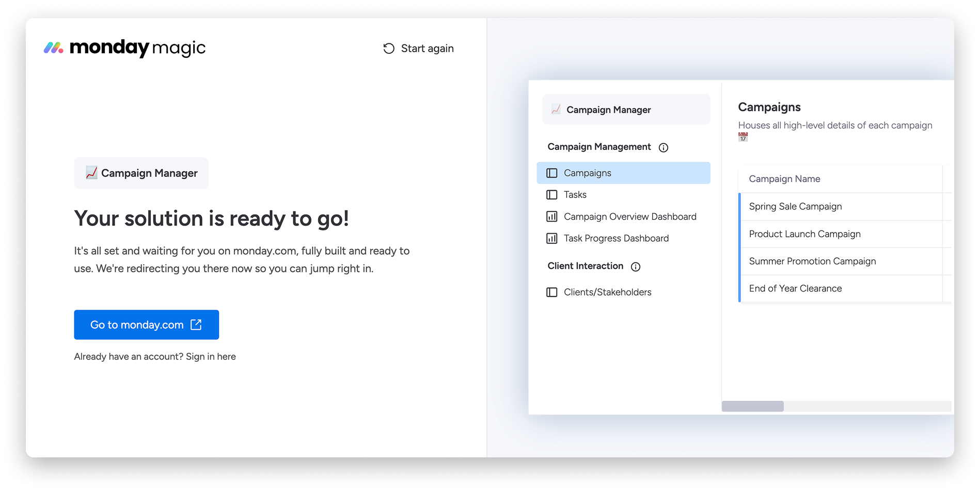
Task: Click the Campaign Management section heading
Action: tap(599, 147)
